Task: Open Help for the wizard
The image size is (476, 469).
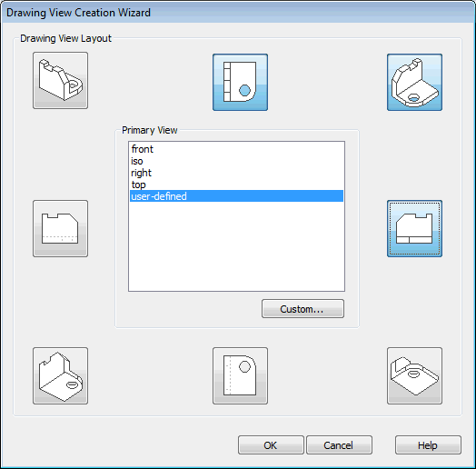Action: pyautogui.click(x=428, y=445)
